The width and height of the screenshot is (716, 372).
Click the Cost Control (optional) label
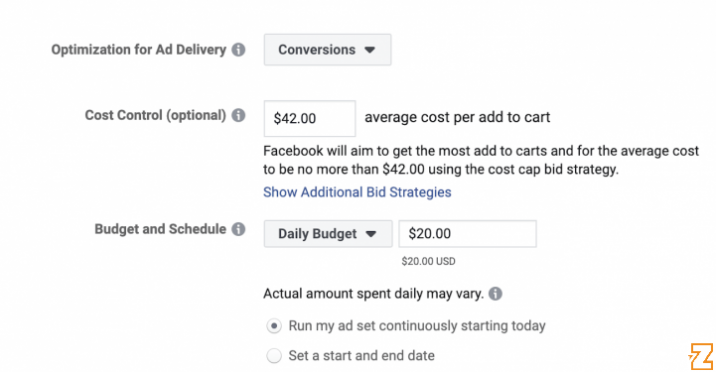point(155,115)
